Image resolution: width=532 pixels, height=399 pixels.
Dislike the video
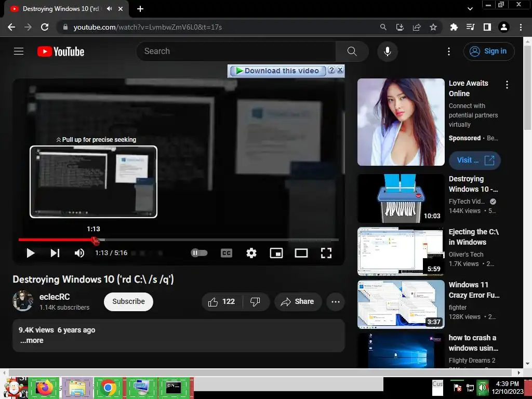click(255, 302)
